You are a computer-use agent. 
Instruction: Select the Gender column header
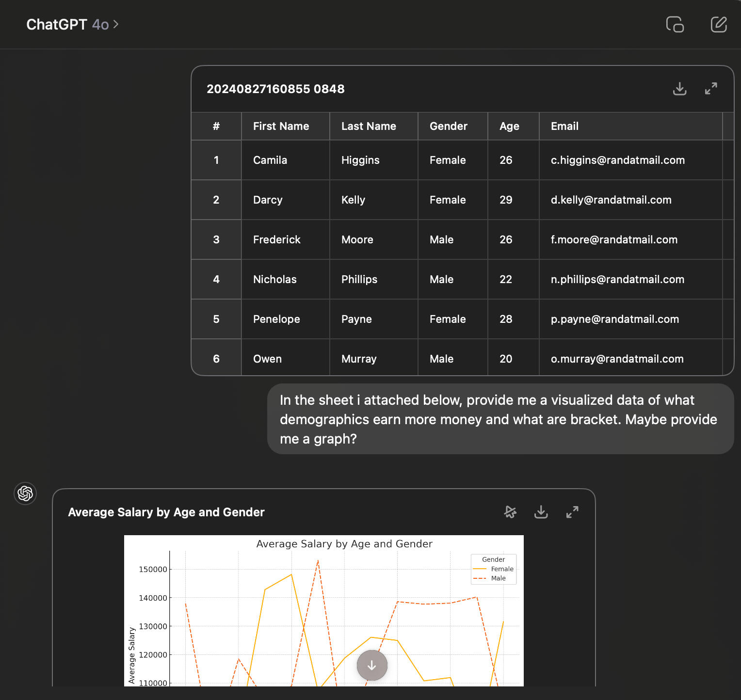(448, 126)
